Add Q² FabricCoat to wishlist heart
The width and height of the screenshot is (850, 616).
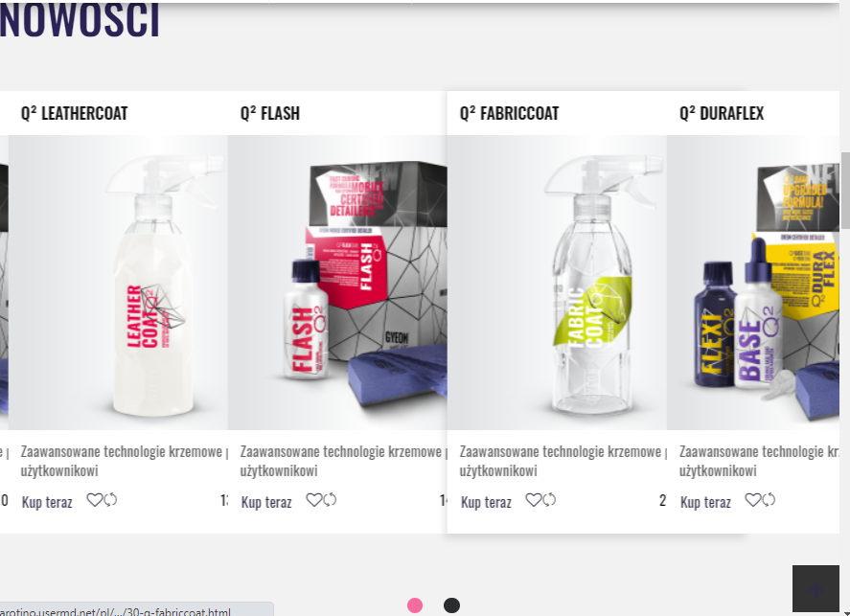point(534,500)
